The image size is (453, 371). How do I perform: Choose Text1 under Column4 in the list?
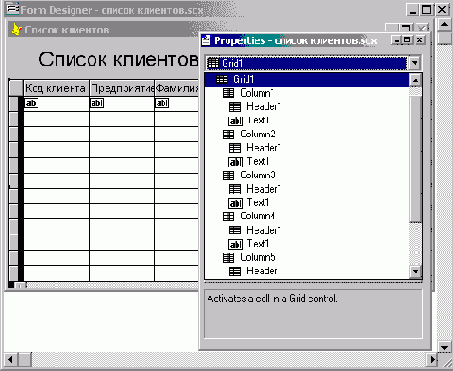[x=258, y=244]
